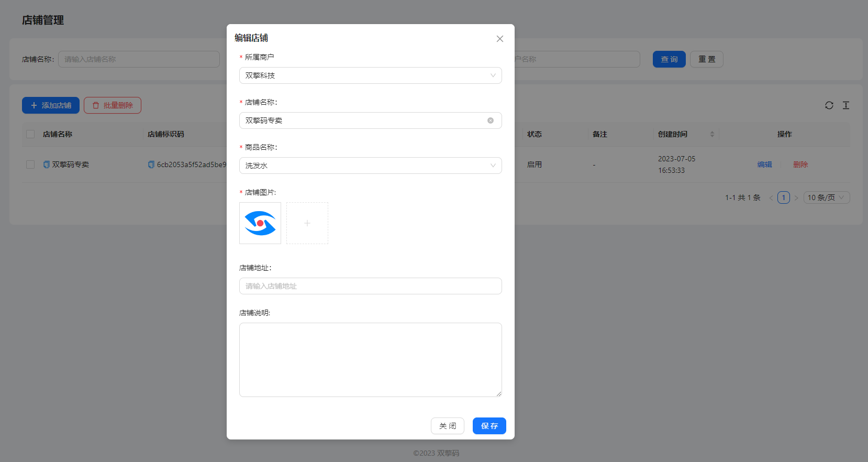
Task: Click the 编辑 link in the 双擎码专卖 row
Action: click(765, 164)
